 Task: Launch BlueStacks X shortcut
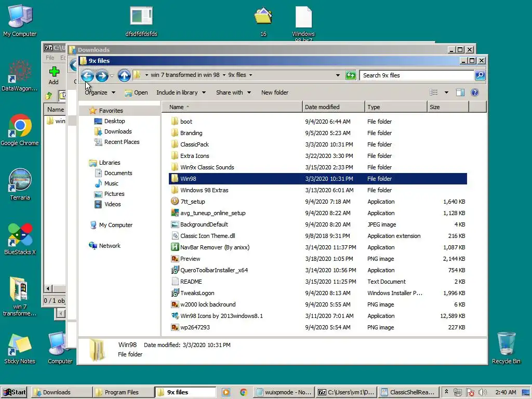20,239
